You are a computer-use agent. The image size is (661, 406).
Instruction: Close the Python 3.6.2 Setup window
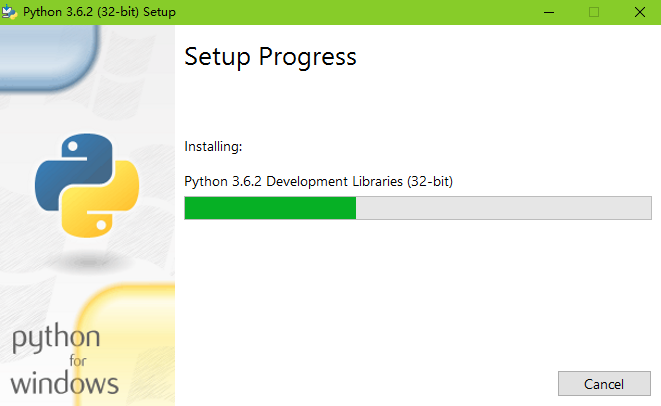640,12
